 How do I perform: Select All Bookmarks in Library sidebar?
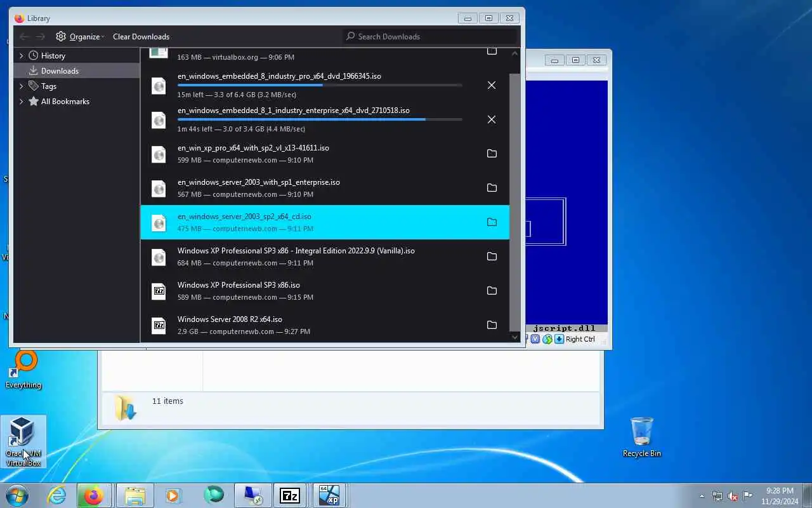pyautogui.click(x=76, y=102)
